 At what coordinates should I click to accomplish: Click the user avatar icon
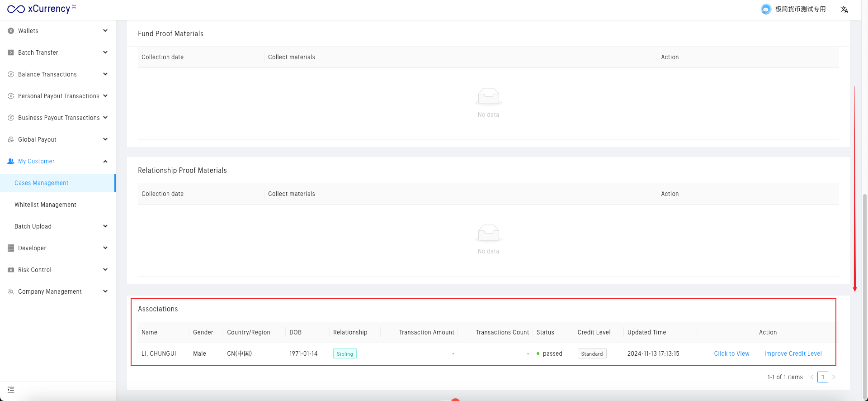tap(766, 9)
